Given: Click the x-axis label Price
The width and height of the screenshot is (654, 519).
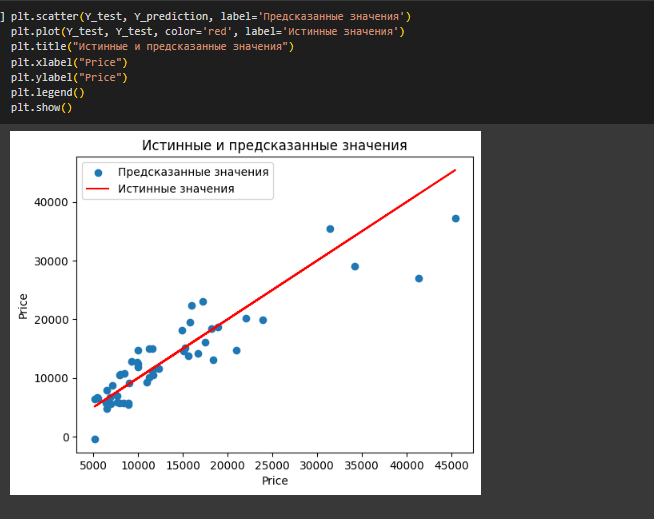Looking at the screenshot, I should 275,481.
